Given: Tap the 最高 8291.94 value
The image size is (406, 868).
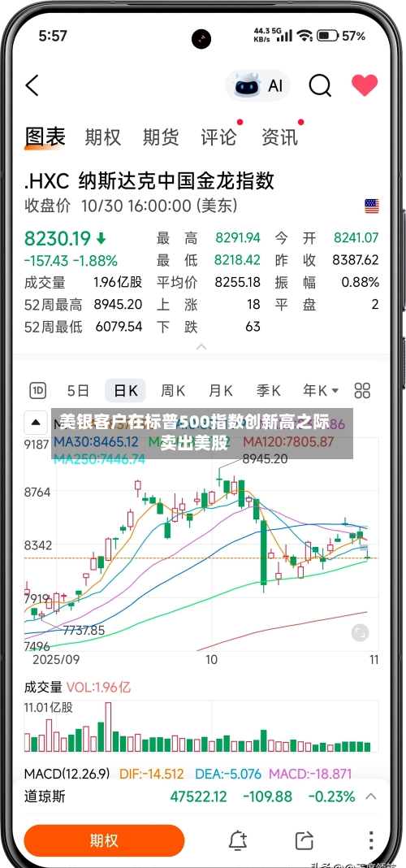Looking at the screenshot, I should tap(238, 238).
